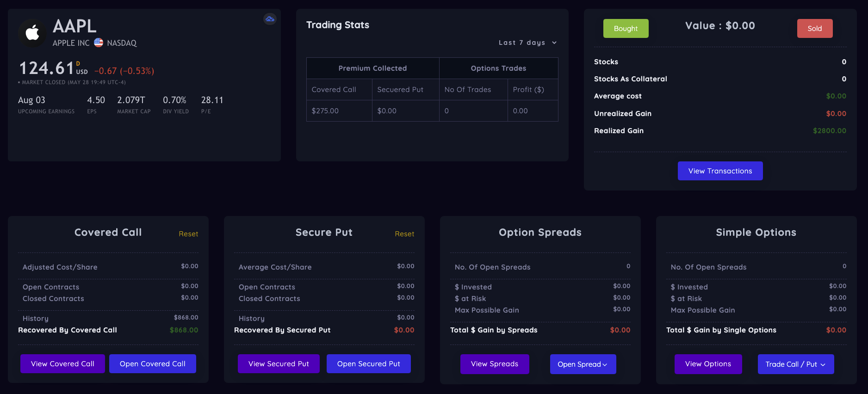Screen dimensions: 868x394
Task: Click the -0.67 (-0.53%) change text
Action: point(124,71)
